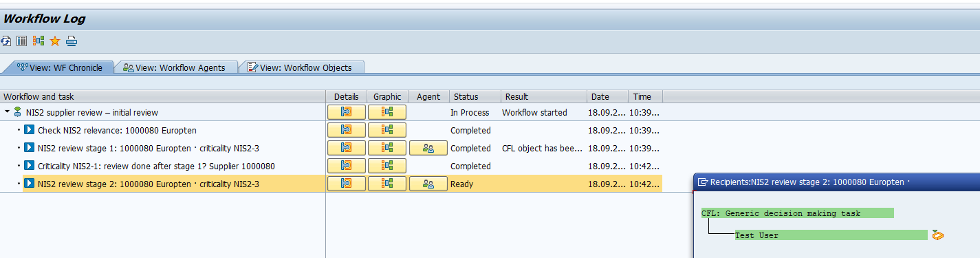Select row NIS2 supplier review – initial review

point(92,112)
